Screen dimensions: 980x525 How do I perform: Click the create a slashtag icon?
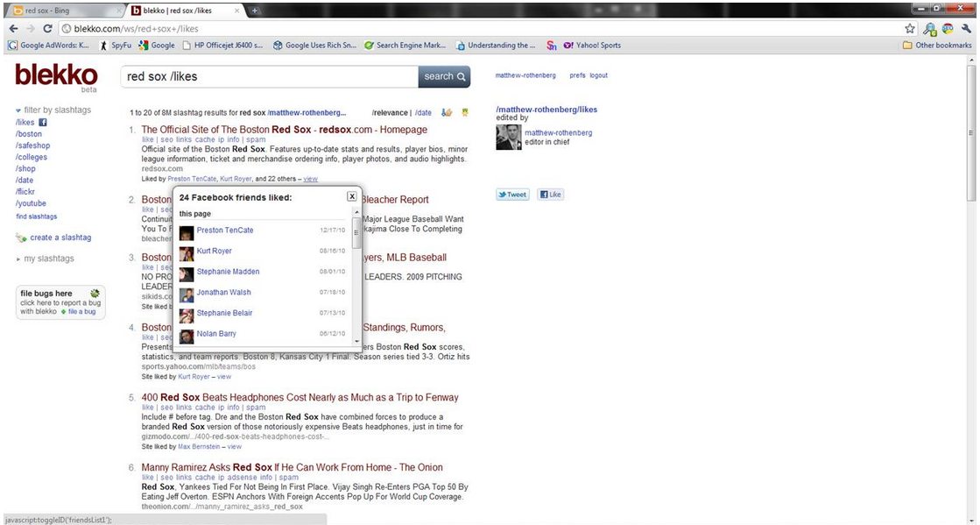tap(21, 238)
